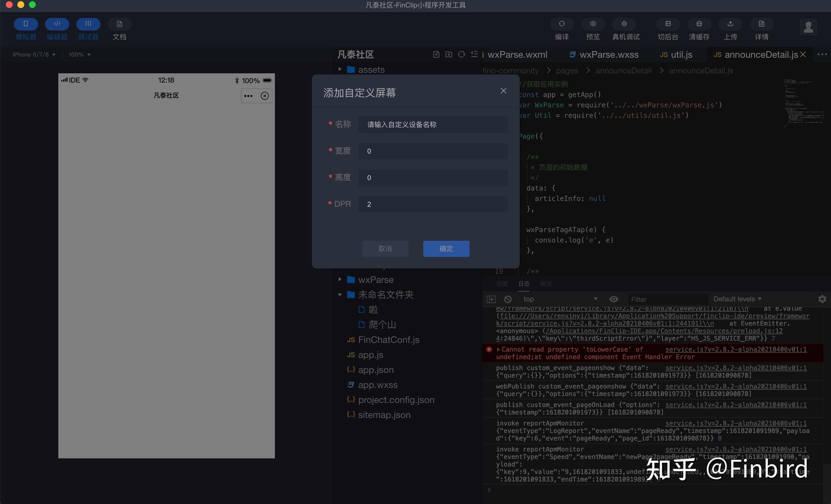Click the 确定 button in the dialog

coord(446,249)
